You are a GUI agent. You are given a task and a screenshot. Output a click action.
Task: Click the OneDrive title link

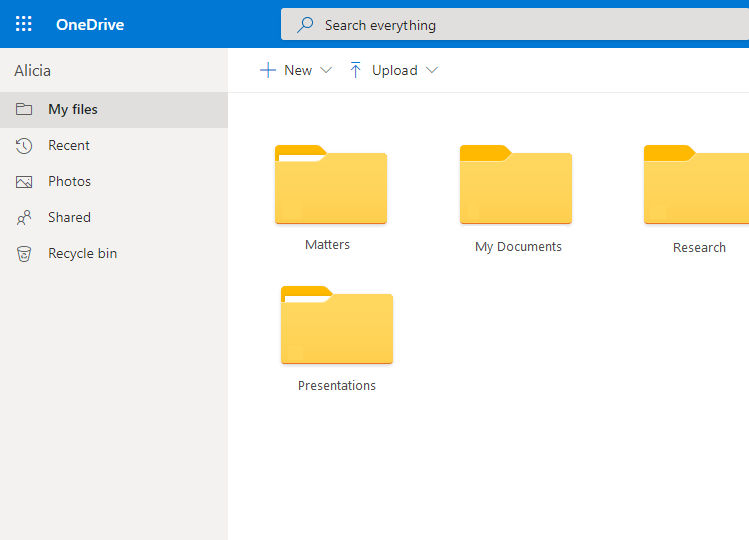coord(90,24)
